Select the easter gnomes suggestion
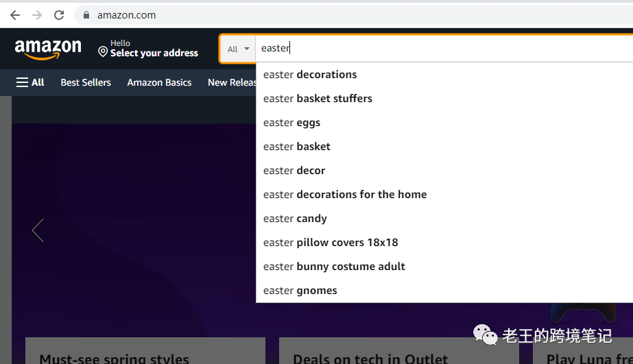This screenshot has width=633, height=364. [x=444, y=291]
